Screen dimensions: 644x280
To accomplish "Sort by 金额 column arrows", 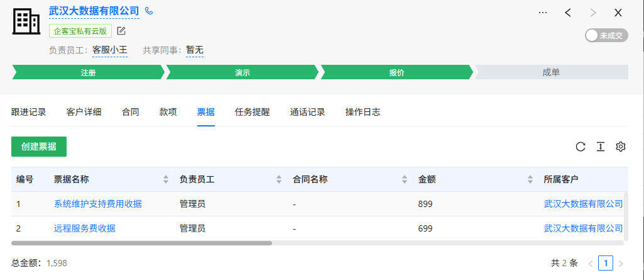I will pyautogui.click(x=530, y=179).
